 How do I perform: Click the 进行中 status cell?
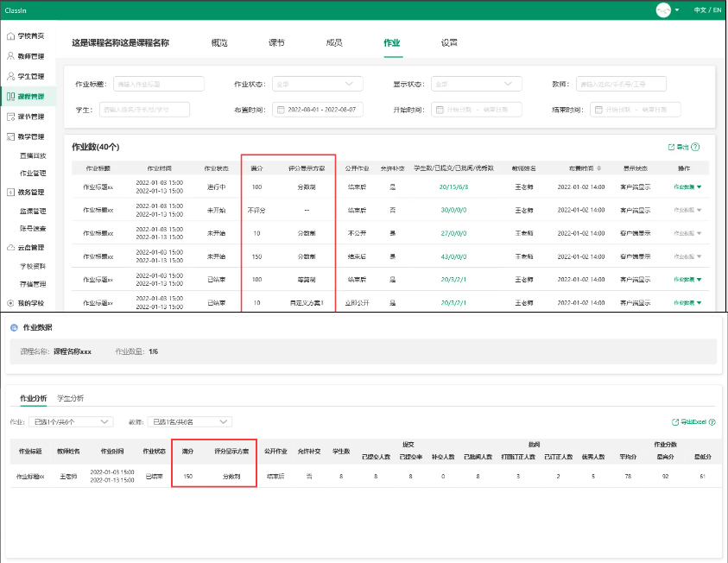217,187
